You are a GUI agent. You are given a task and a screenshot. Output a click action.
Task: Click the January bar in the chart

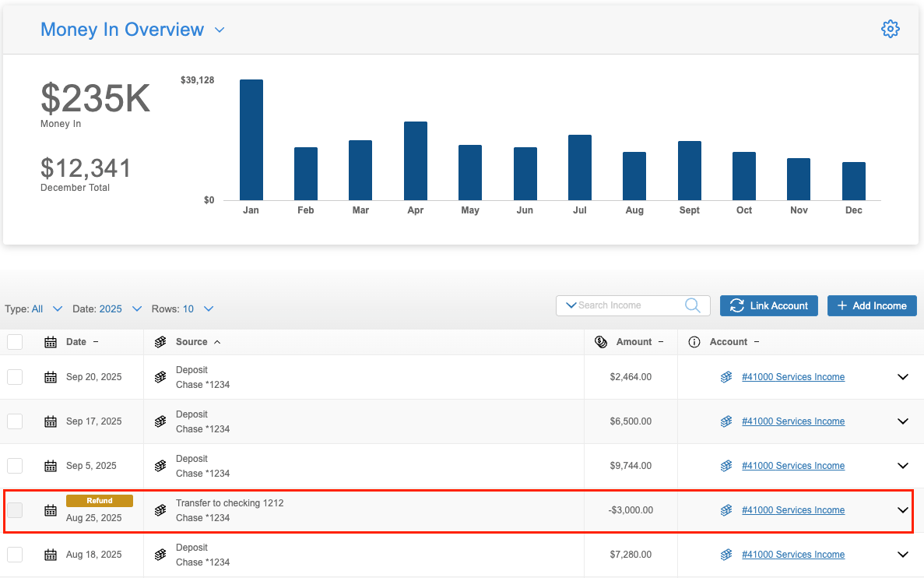251,140
